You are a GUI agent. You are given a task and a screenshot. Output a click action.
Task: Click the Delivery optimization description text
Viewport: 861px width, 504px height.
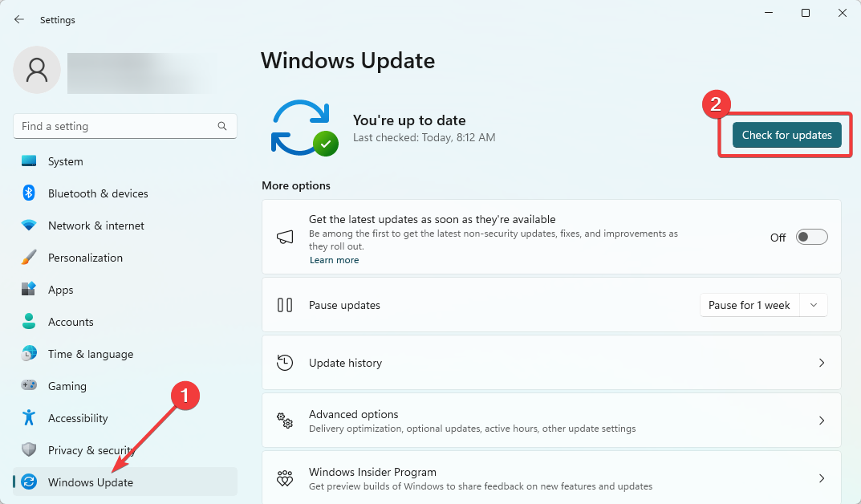point(473,429)
